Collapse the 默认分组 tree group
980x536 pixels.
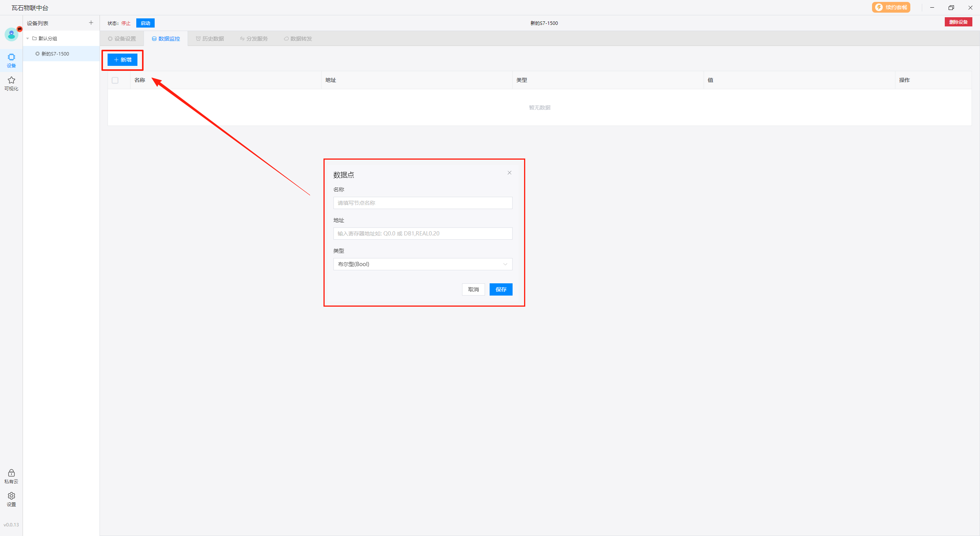click(28, 39)
